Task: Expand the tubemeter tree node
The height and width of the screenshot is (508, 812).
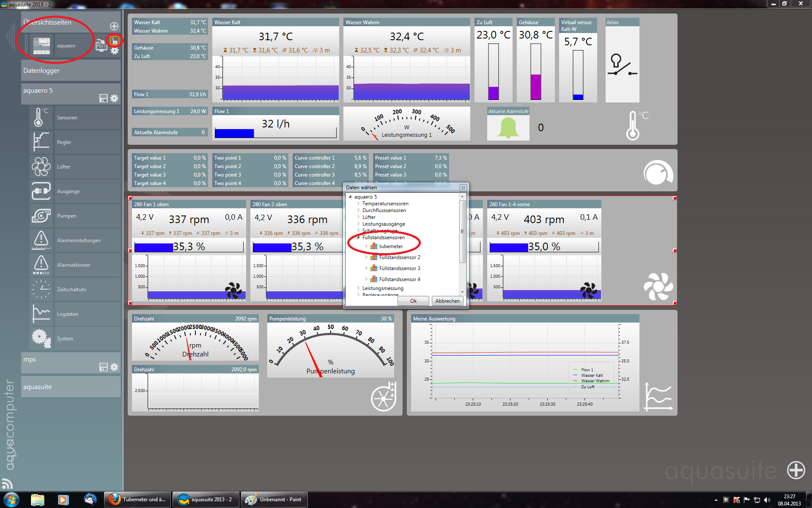Action: click(367, 246)
